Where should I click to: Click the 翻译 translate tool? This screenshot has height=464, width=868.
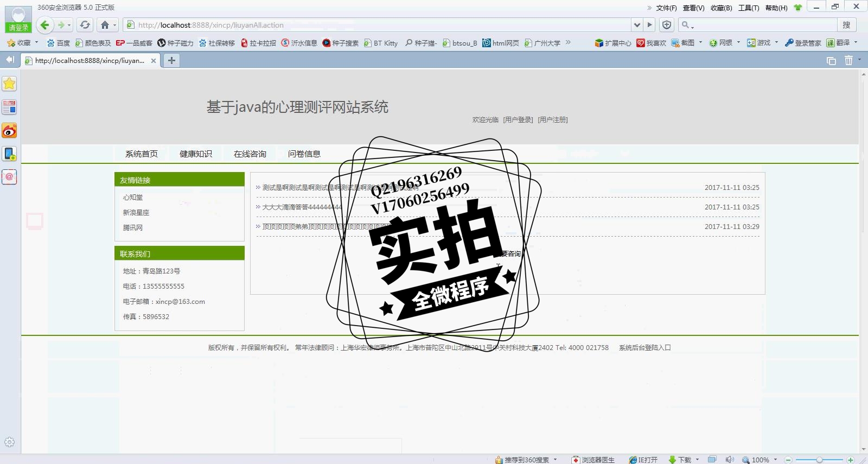tap(838, 43)
